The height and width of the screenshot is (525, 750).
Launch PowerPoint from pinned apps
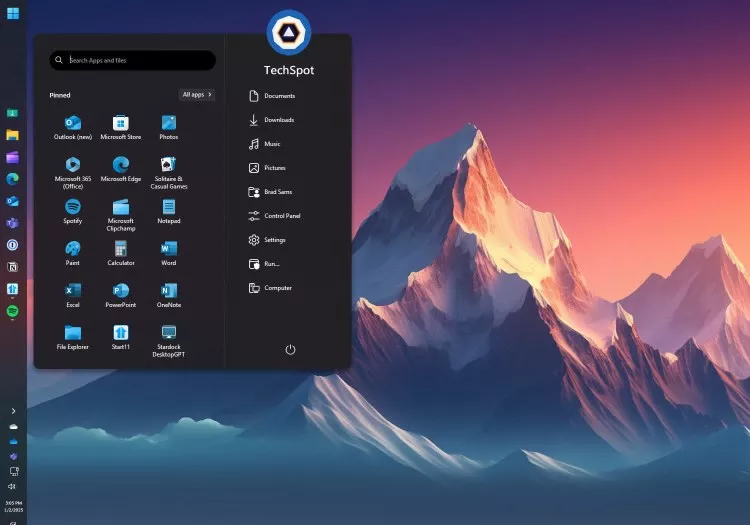[x=121, y=295]
